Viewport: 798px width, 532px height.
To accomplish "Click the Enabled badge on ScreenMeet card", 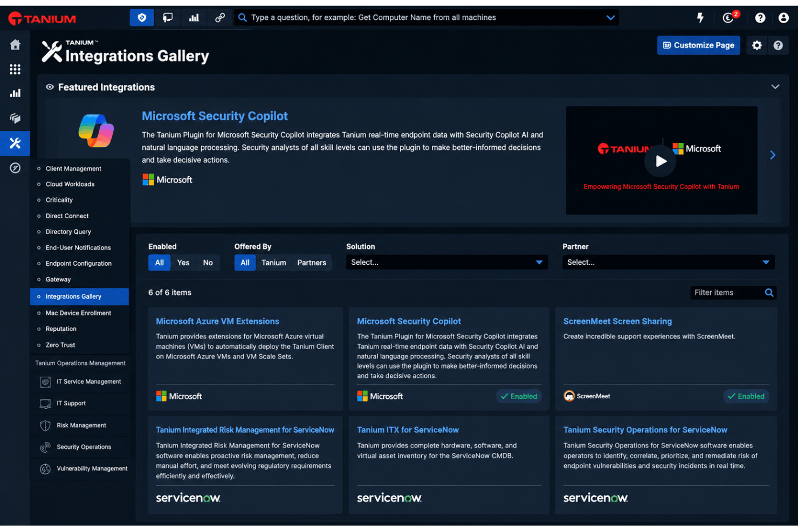I will [746, 397].
